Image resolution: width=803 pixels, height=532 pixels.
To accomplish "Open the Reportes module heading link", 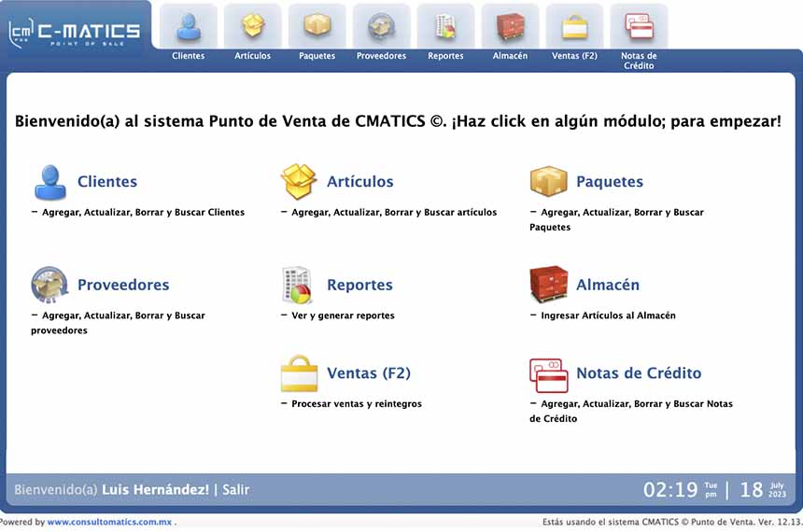I will (359, 285).
